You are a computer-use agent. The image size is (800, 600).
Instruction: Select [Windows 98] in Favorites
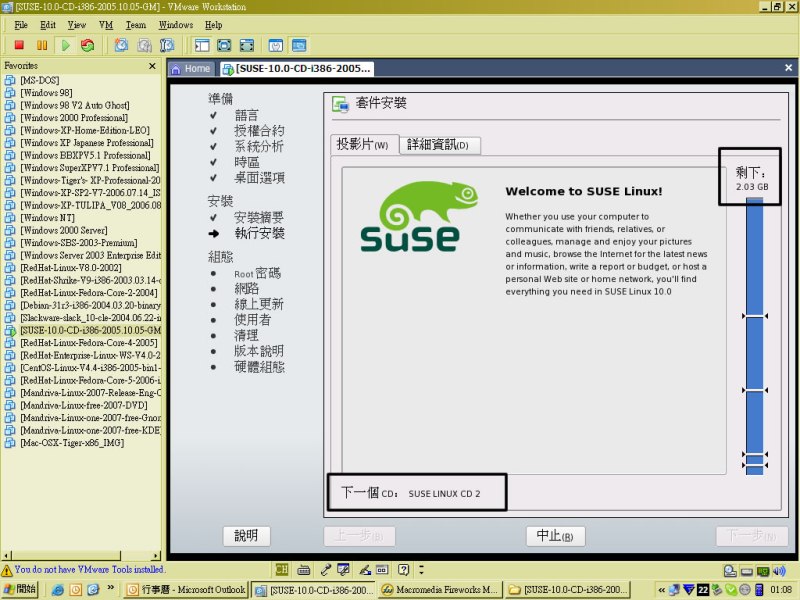point(46,93)
